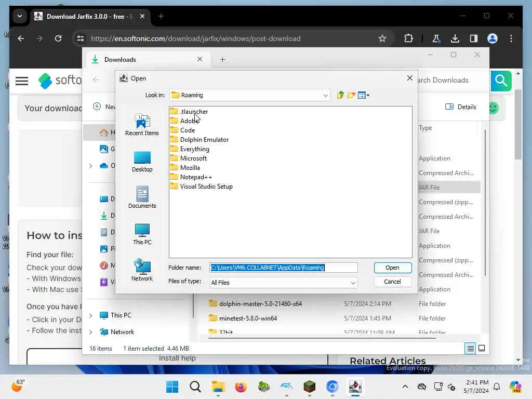
Task: Create a new folder in Open dialog
Action: click(x=351, y=96)
